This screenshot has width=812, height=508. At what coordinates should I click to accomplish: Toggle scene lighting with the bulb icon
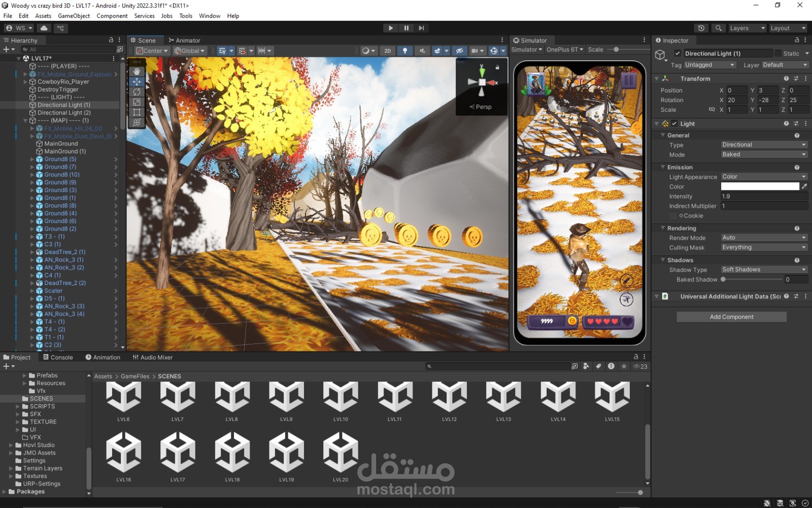coord(405,51)
